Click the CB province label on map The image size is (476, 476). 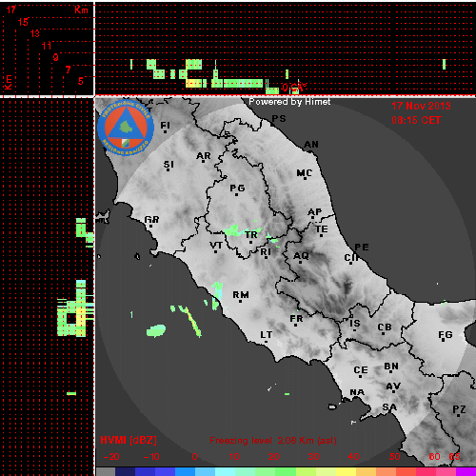point(385,327)
